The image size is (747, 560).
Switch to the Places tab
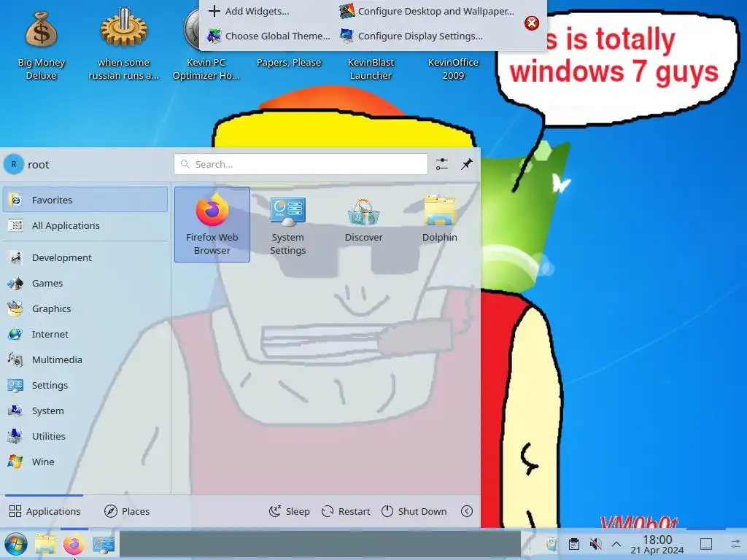127,511
